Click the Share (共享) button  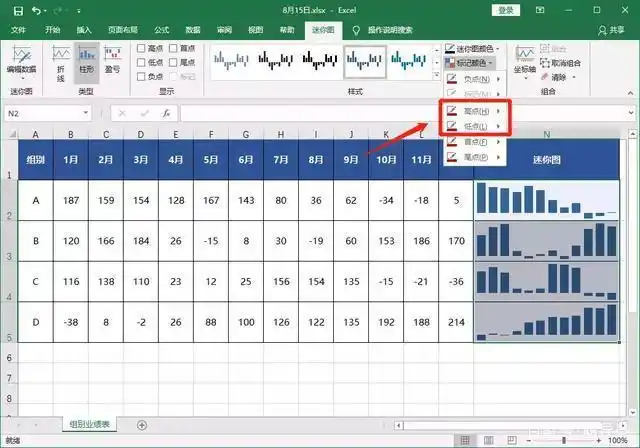[610, 30]
